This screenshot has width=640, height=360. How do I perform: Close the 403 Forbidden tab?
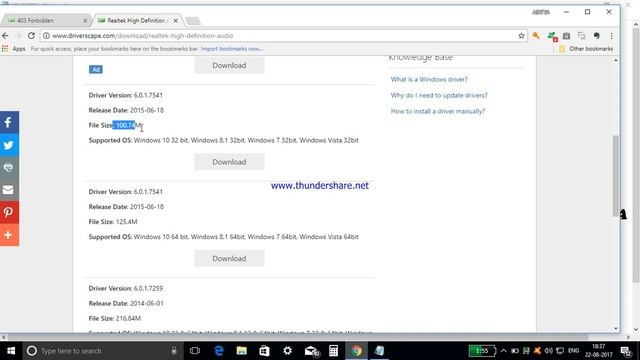85,20
